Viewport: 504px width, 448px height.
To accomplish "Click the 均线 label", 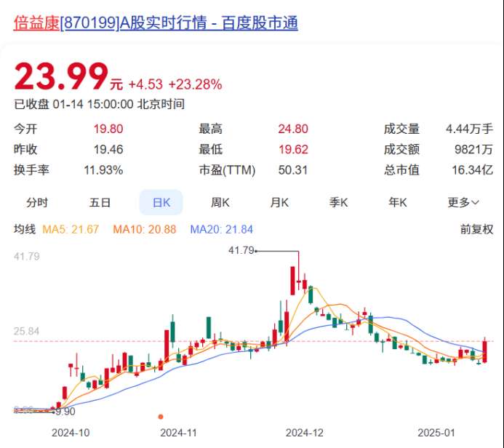I will 25,229.
